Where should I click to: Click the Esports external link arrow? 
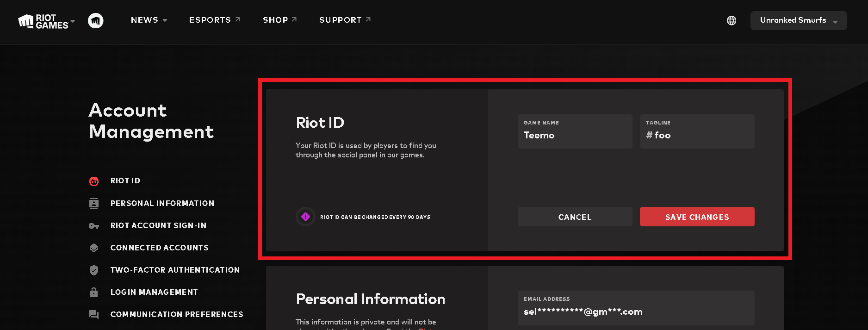point(238,19)
